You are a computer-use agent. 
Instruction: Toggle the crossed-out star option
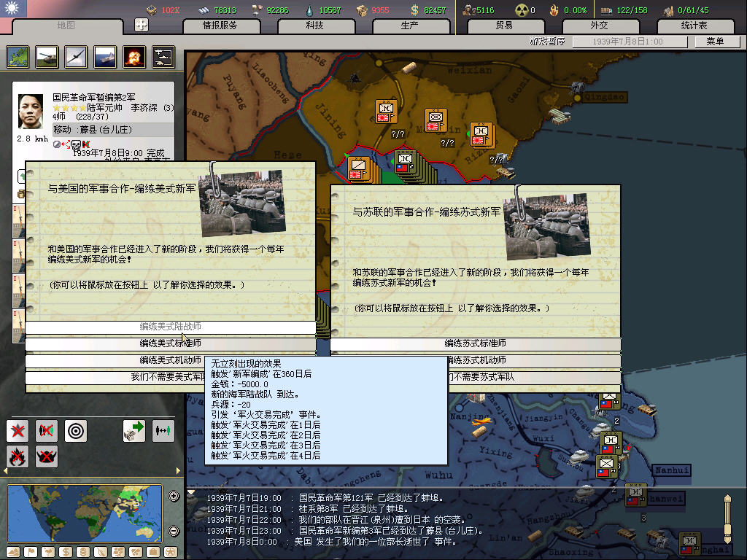pyautogui.click(x=18, y=431)
